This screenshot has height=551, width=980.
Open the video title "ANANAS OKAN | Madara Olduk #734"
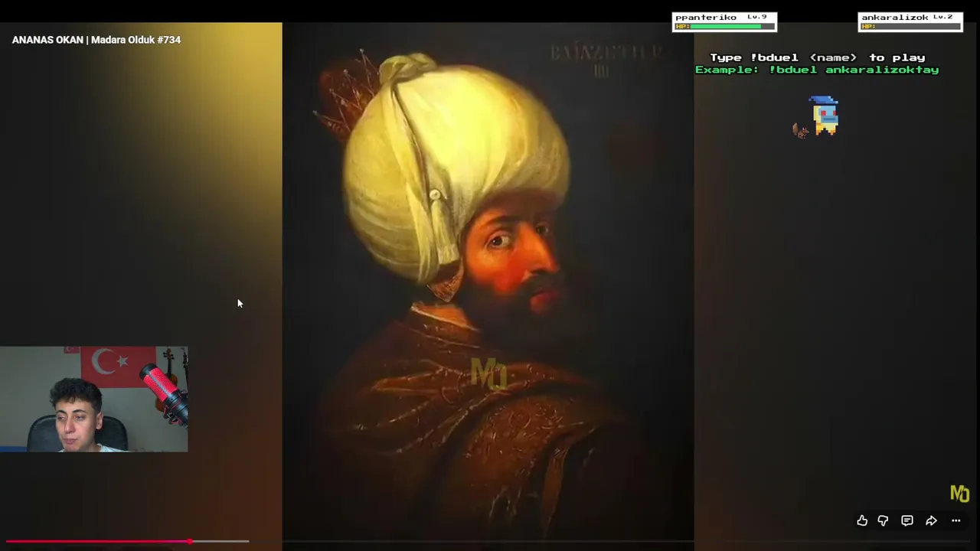point(96,40)
